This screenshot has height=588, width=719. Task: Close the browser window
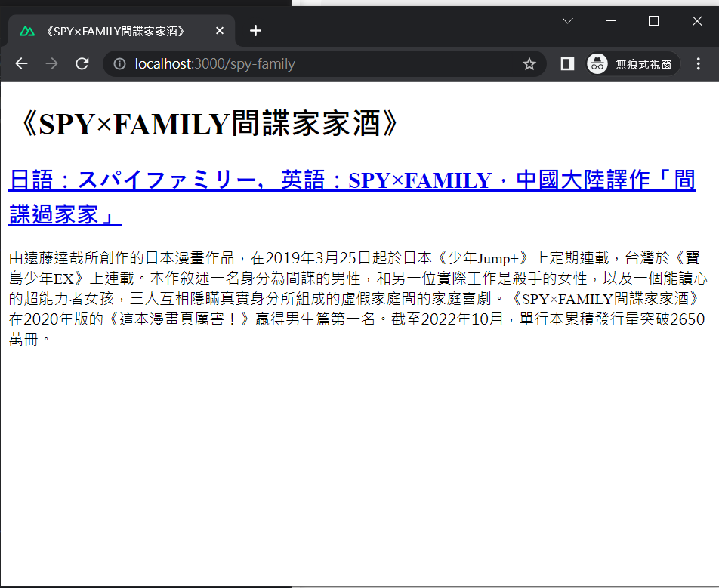(x=697, y=21)
